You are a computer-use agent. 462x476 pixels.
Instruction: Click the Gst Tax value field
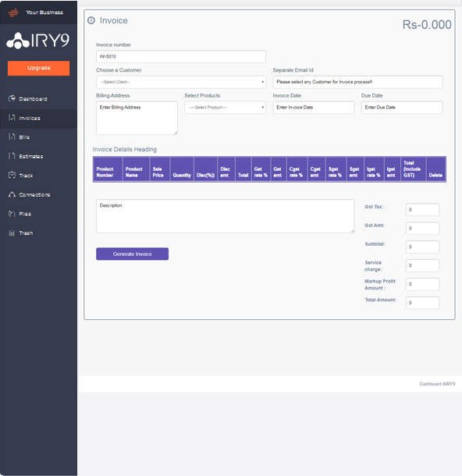click(422, 209)
